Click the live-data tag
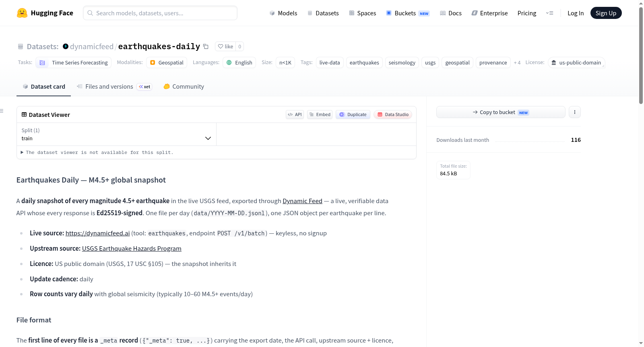The height and width of the screenshot is (347, 644). (330, 62)
